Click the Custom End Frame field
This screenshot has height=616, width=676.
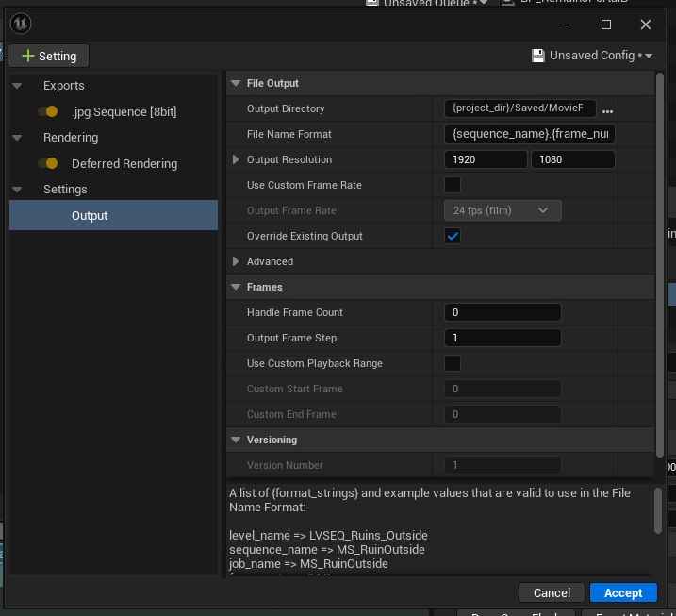[x=503, y=414]
